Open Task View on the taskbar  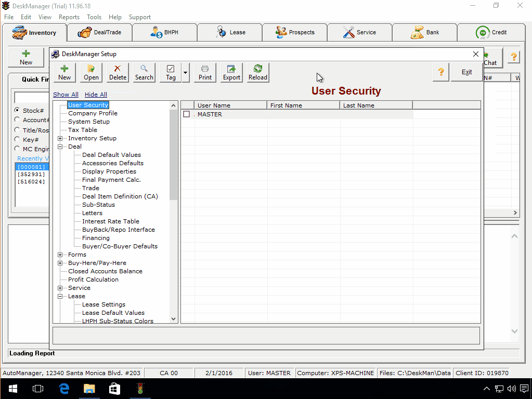pos(38,389)
